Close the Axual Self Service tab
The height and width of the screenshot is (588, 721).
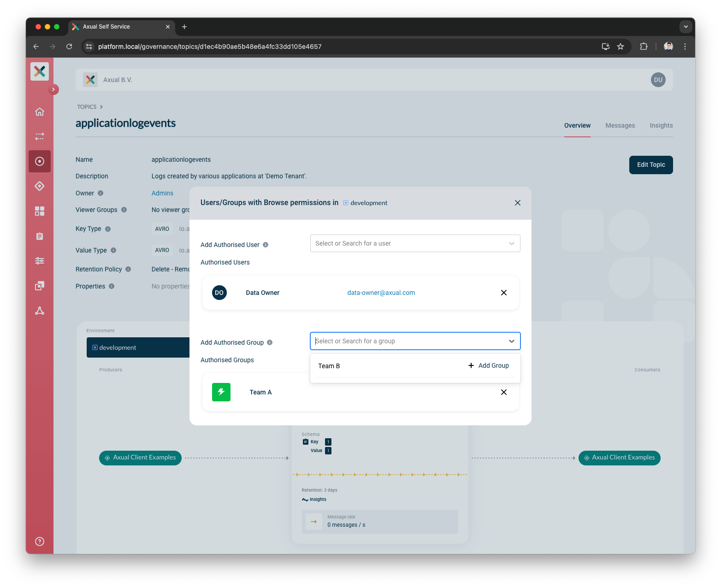tap(168, 27)
